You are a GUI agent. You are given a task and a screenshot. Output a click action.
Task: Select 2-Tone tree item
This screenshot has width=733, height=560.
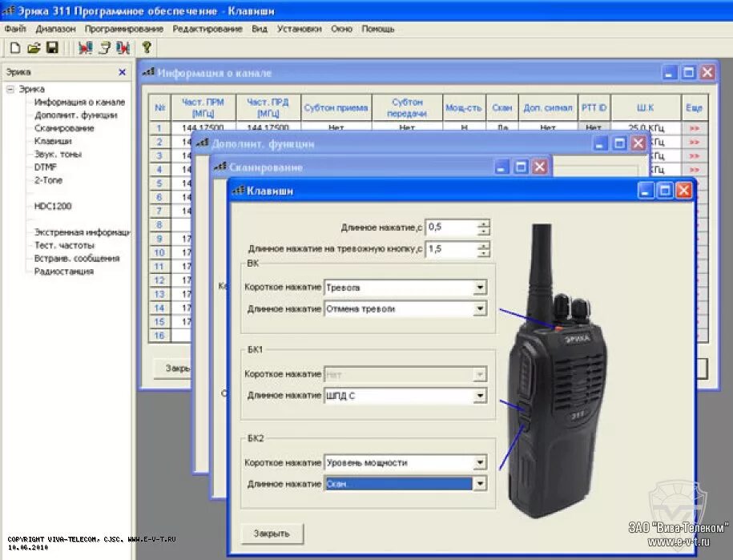(x=48, y=180)
